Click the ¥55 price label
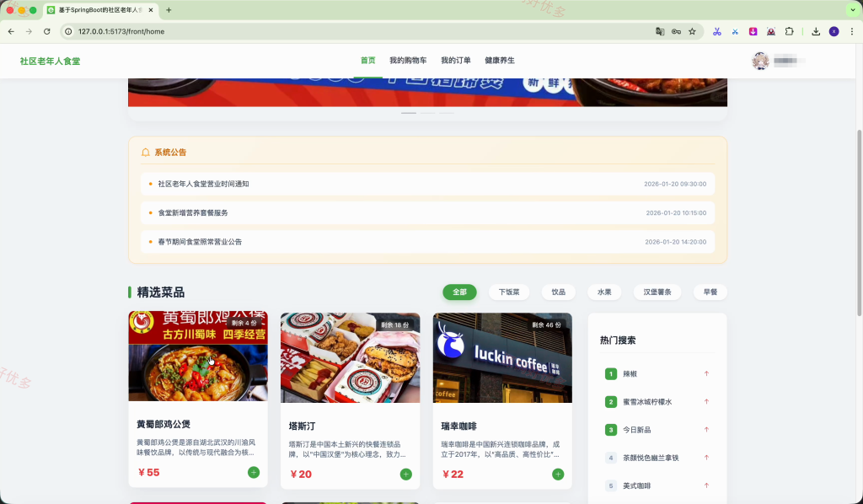 pyautogui.click(x=148, y=473)
